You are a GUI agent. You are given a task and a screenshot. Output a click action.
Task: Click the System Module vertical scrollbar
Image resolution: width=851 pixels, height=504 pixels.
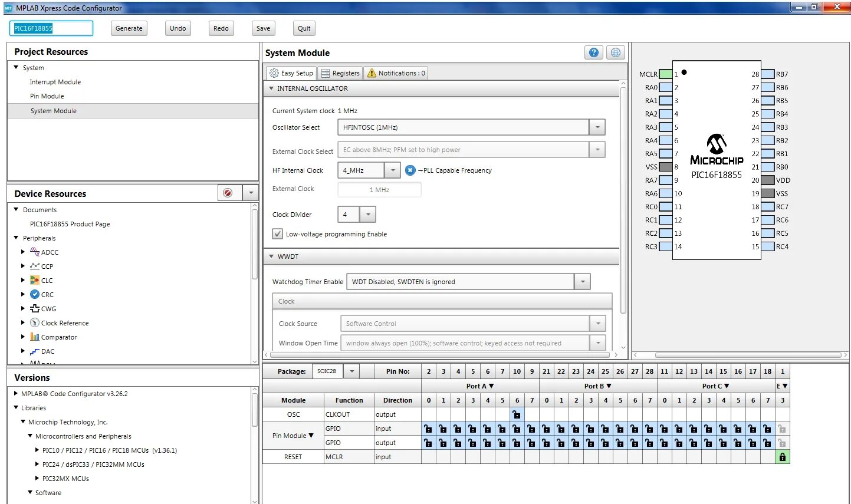click(623, 200)
